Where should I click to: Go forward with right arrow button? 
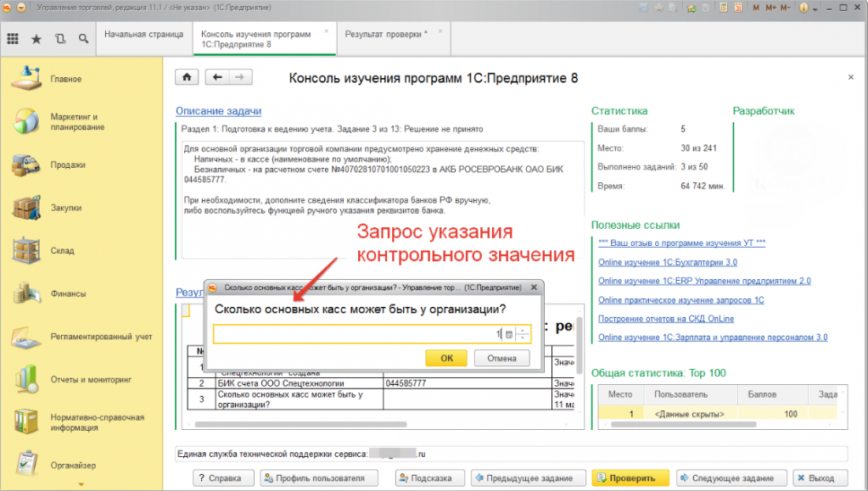[x=239, y=77]
